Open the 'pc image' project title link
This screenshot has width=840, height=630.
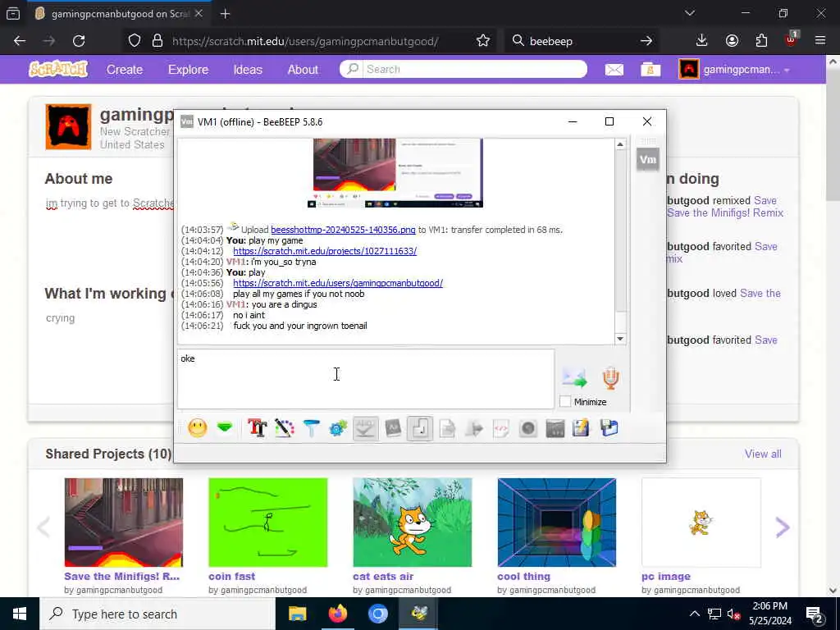[x=666, y=577]
